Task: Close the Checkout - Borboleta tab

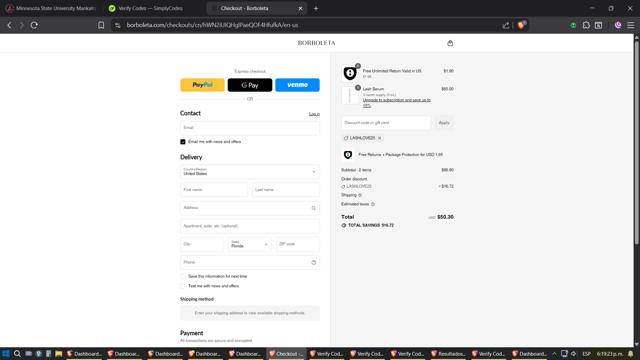Action: (x=300, y=8)
